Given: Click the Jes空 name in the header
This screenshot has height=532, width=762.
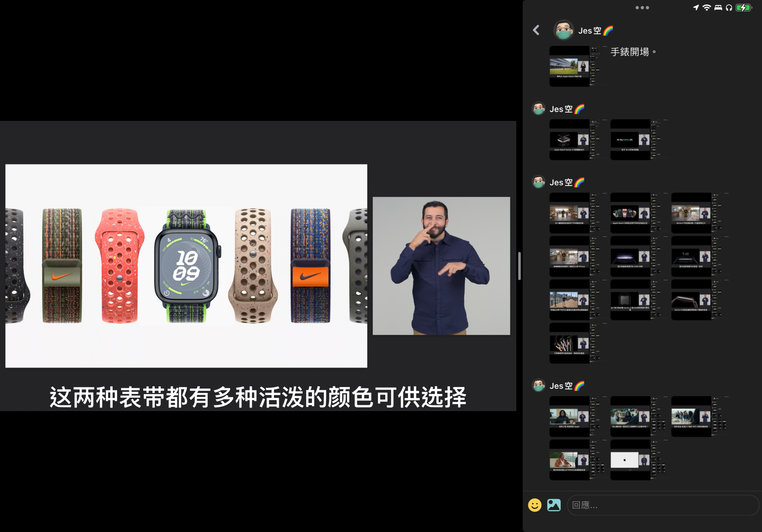Looking at the screenshot, I should (596, 31).
